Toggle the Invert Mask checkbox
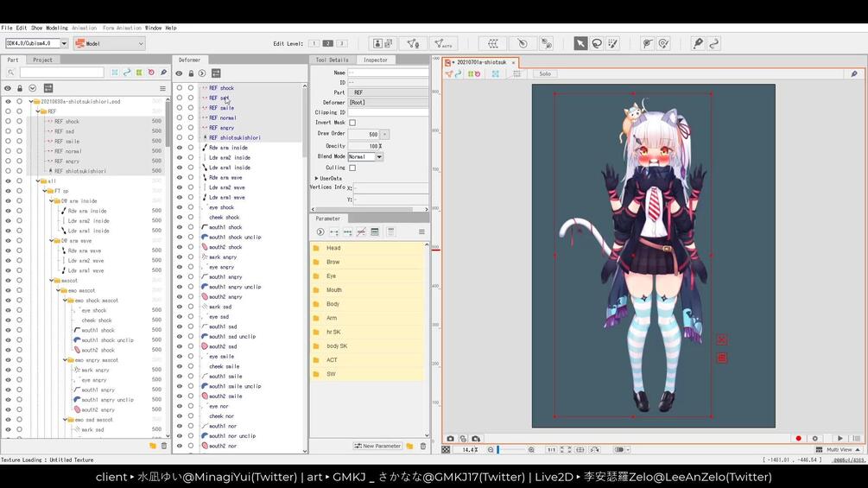This screenshot has height=488, width=868. click(x=352, y=123)
